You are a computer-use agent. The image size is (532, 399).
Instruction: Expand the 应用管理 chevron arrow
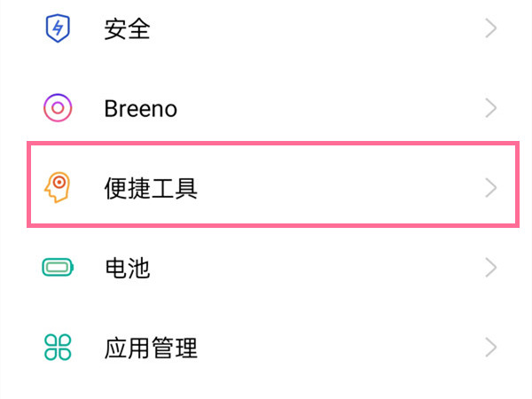coord(490,346)
